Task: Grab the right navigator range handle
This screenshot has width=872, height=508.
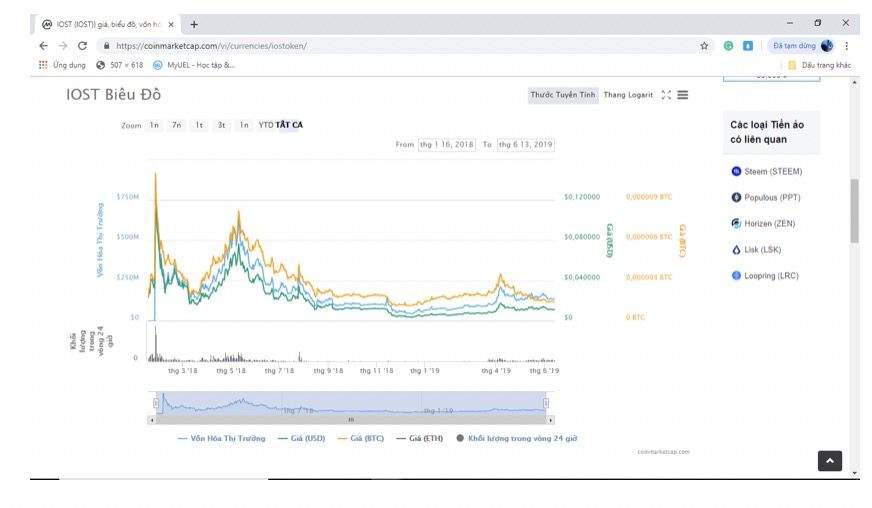Action: 546,403
